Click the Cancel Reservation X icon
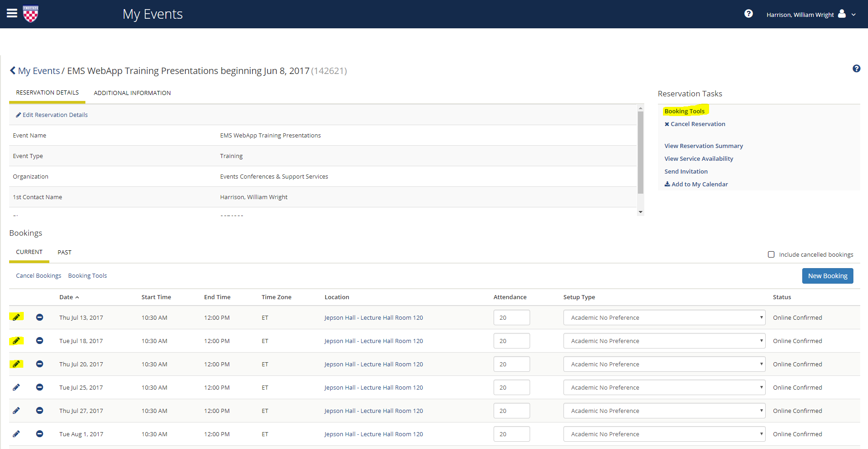The width and height of the screenshot is (868, 449). [667, 124]
